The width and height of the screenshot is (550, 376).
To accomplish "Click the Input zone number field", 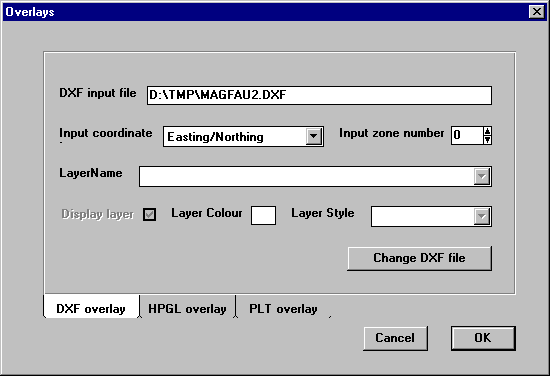I will point(467,135).
